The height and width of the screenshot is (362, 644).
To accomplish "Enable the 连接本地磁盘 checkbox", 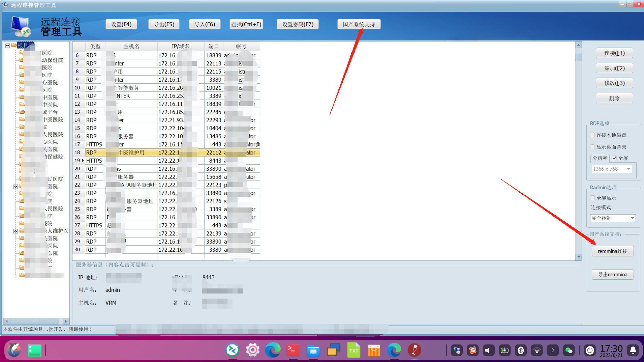I will tap(592, 135).
